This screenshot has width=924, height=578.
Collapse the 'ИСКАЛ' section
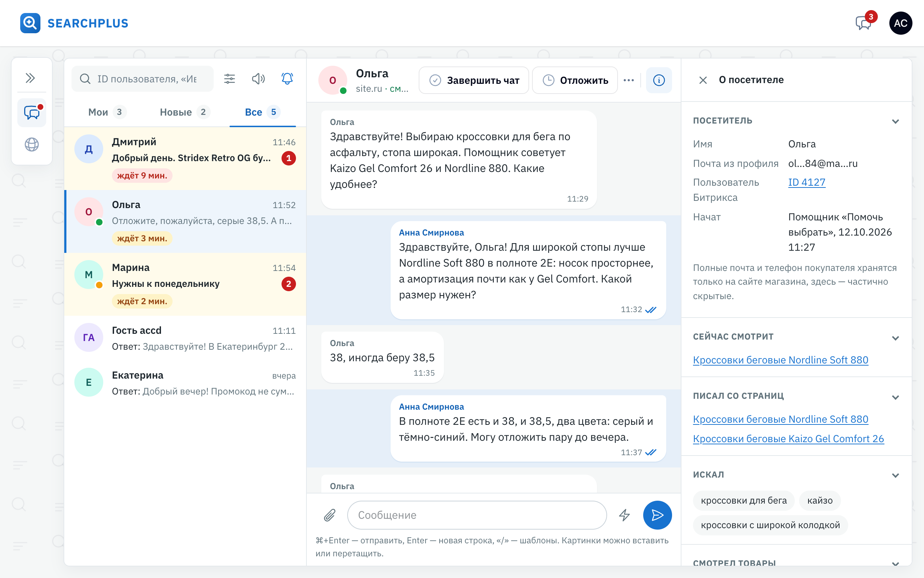[x=895, y=475]
